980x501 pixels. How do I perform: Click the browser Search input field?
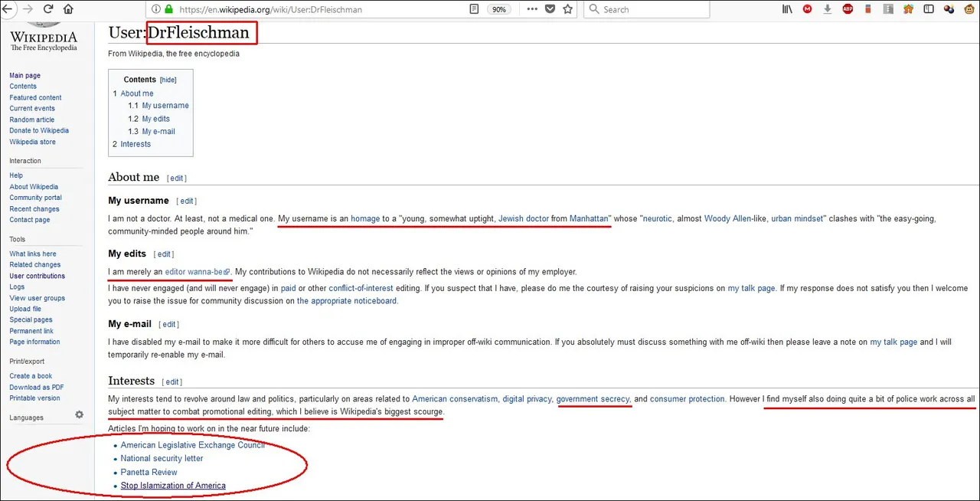coord(646,9)
